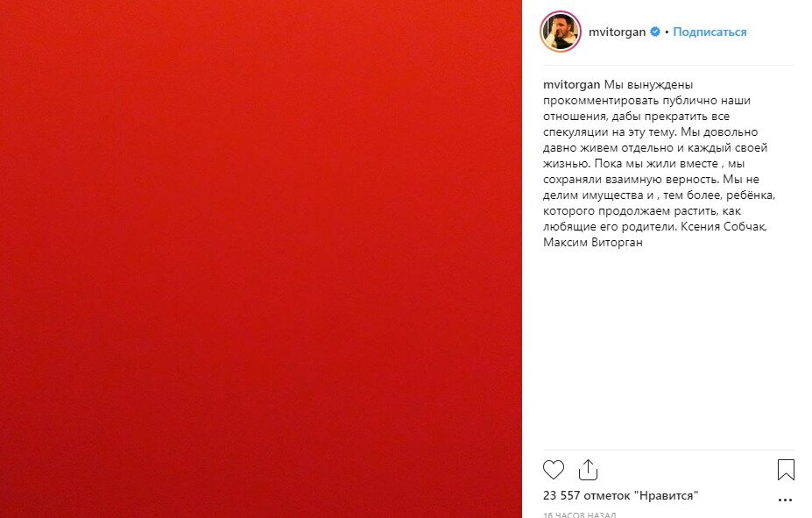
Task: Click the mvitorgan username in the header
Action: pyautogui.click(x=617, y=32)
